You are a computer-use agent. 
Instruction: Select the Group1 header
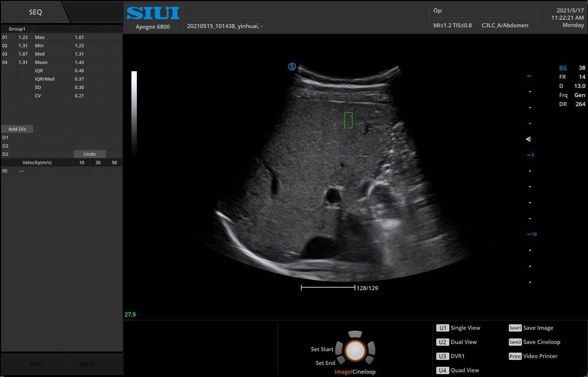[17, 29]
